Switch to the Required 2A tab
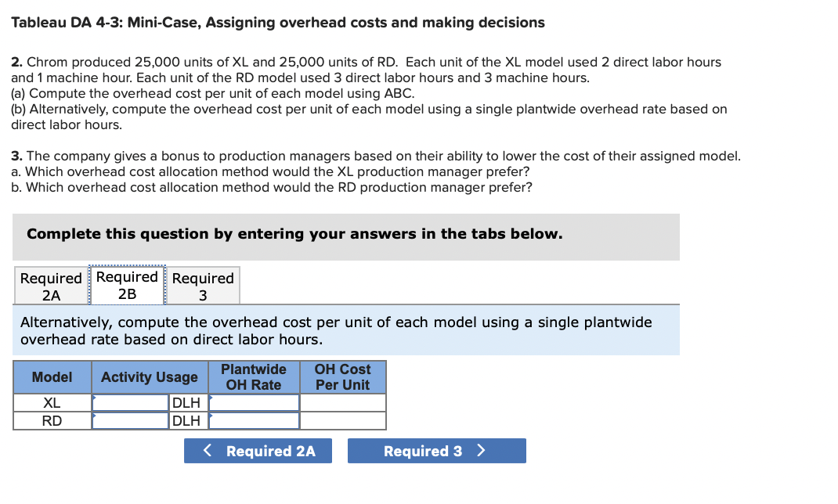 click(51, 285)
